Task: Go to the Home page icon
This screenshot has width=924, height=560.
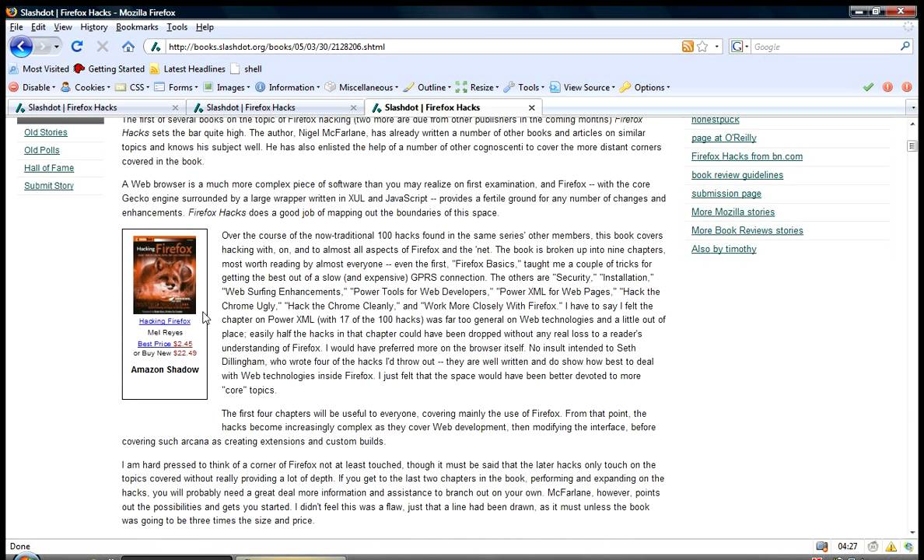Action: click(x=128, y=47)
